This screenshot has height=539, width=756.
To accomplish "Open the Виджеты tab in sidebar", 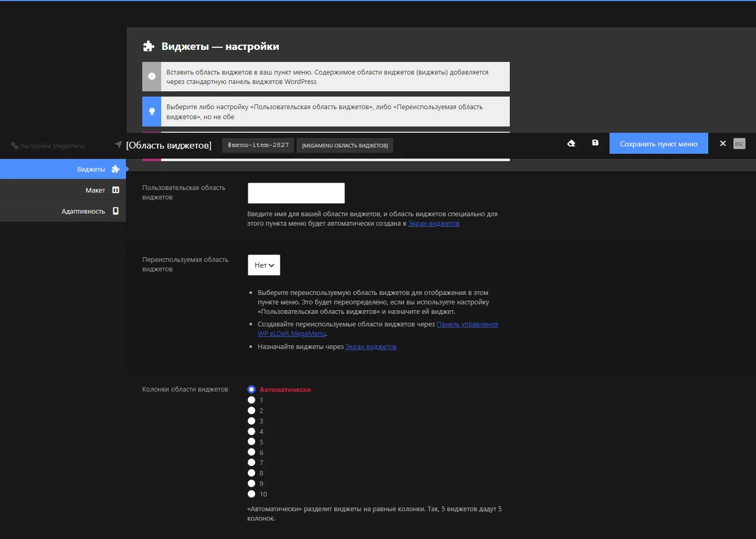I will [63, 169].
